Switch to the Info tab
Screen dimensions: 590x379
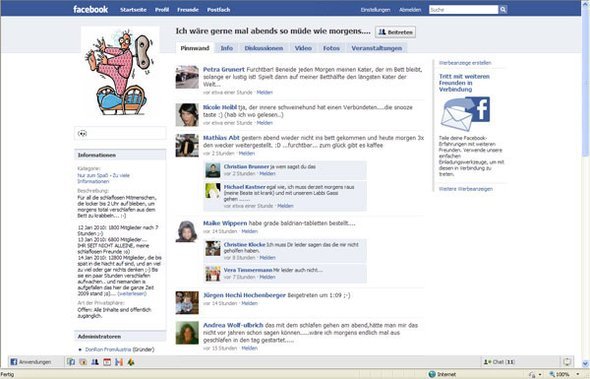coord(227,48)
